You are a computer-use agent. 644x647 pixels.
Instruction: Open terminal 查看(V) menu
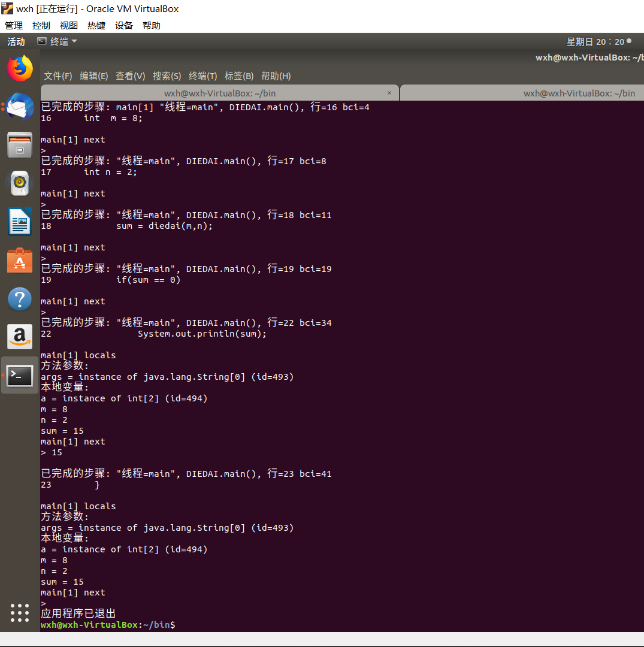pyautogui.click(x=131, y=76)
